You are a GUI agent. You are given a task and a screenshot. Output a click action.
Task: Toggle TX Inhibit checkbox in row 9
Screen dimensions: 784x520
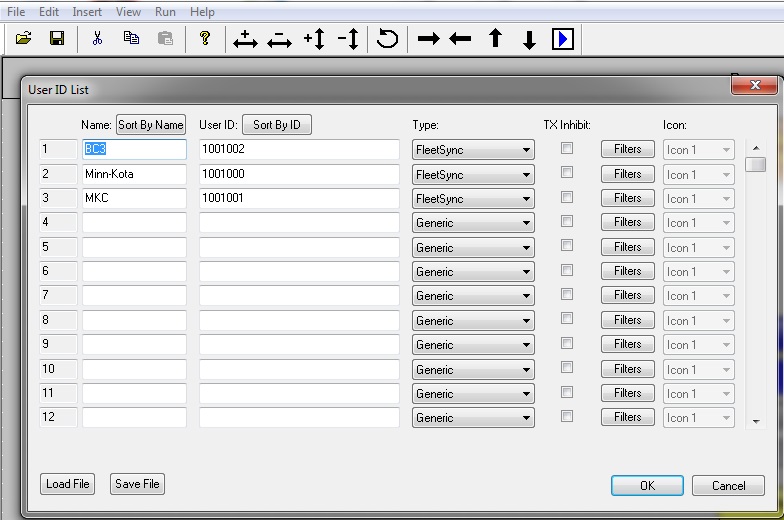point(566,343)
